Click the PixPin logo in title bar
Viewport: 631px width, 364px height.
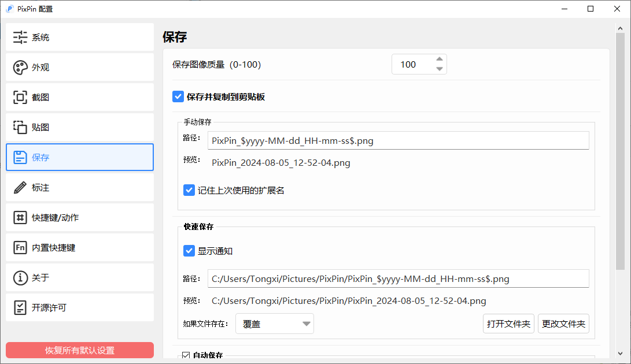(x=10, y=9)
